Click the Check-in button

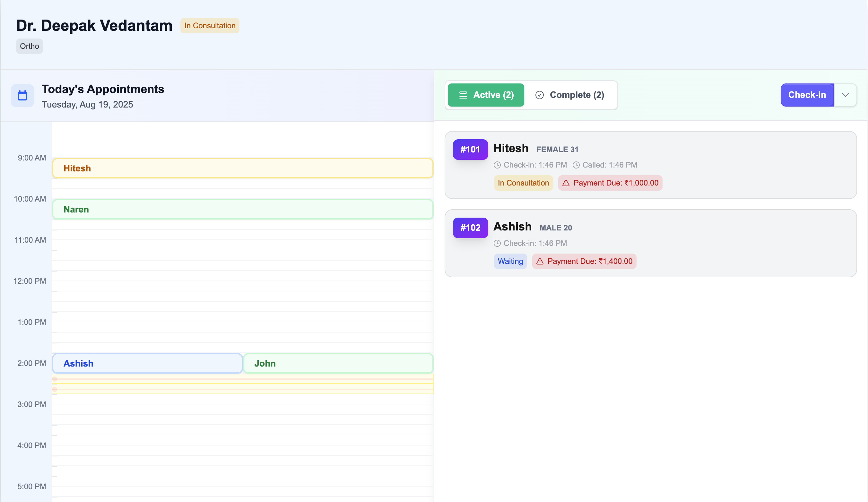pyautogui.click(x=807, y=95)
